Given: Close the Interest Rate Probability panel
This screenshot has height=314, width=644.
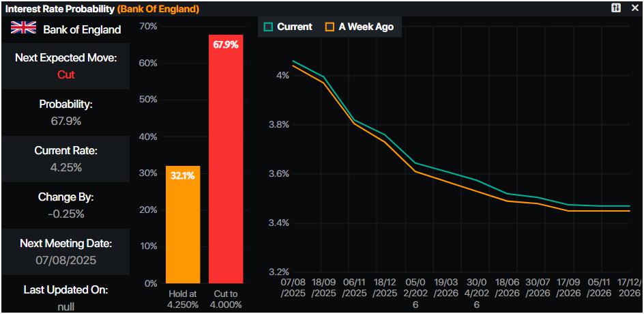Looking at the screenshot, I should point(634,8).
